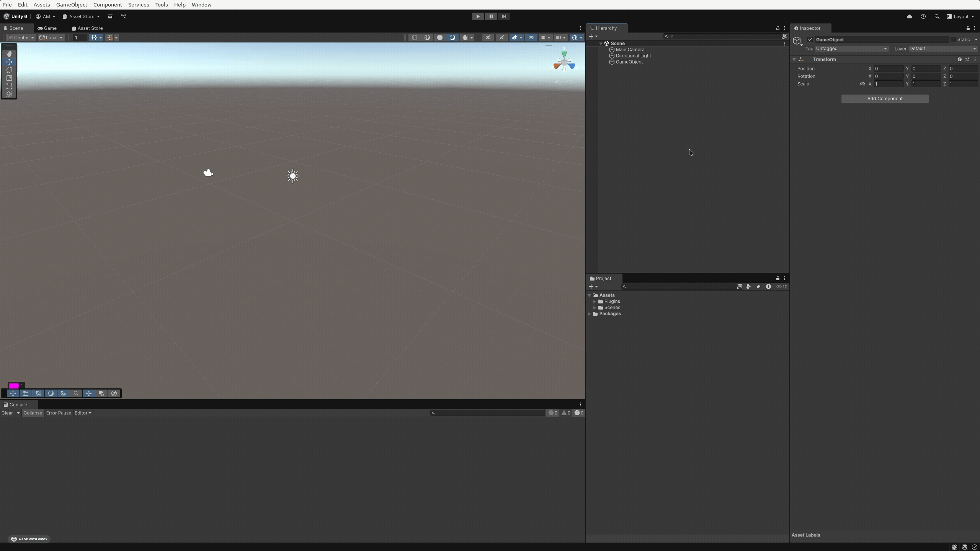This screenshot has height=551, width=980.
Task: Click the Clear console button
Action: [7, 413]
